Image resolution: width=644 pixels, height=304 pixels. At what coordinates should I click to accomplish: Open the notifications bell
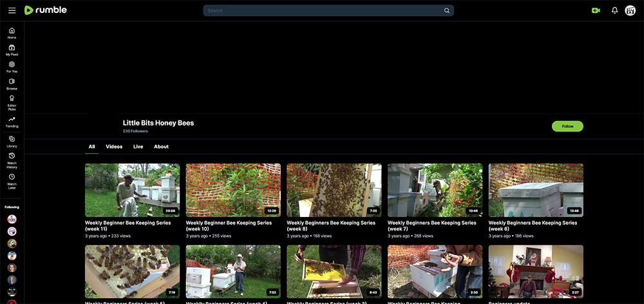click(x=614, y=11)
